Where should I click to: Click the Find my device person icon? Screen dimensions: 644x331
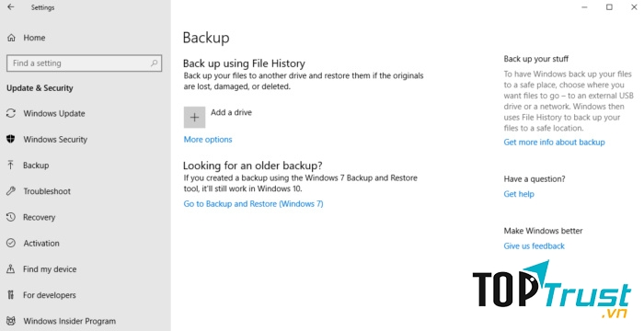click(x=11, y=269)
